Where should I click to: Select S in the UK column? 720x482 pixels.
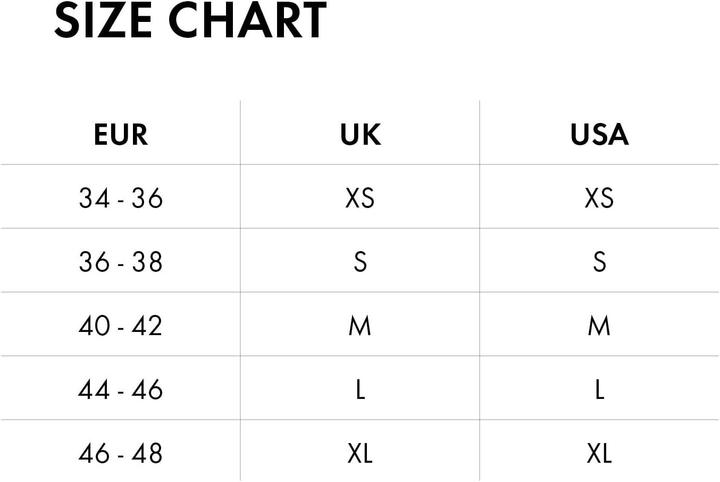360,262
